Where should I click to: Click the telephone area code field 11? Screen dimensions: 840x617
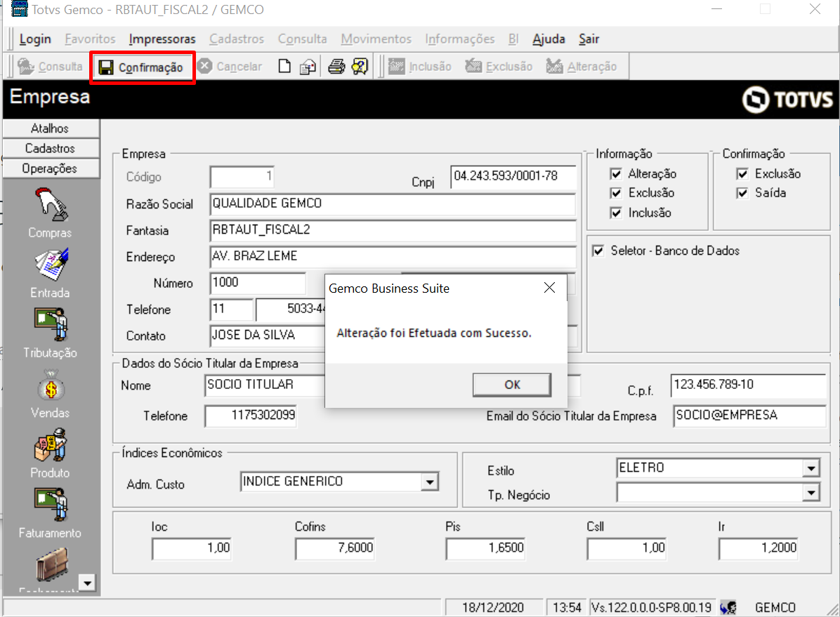(x=232, y=310)
